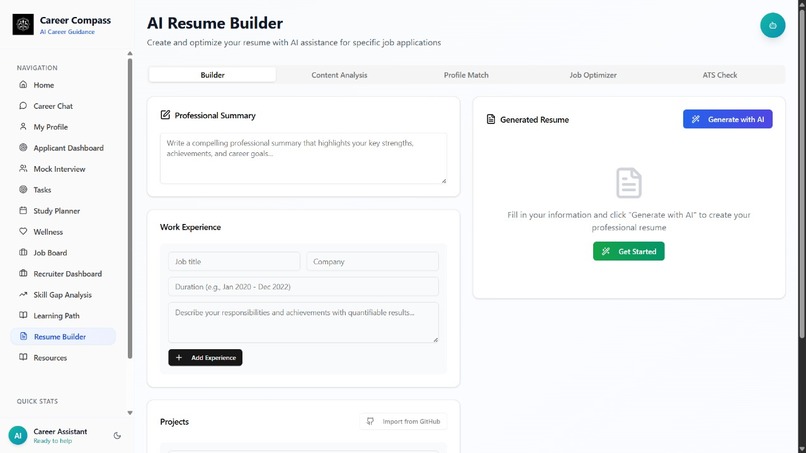Click the Duration input field
Viewport: 806px width, 453px height.
pyautogui.click(x=303, y=286)
